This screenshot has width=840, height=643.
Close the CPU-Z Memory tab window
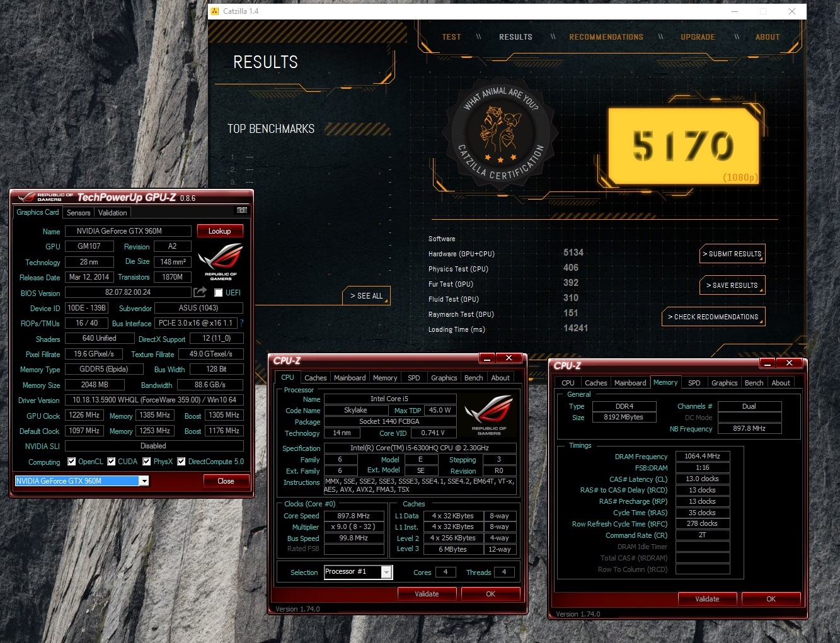pyautogui.click(x=789, y=363)
